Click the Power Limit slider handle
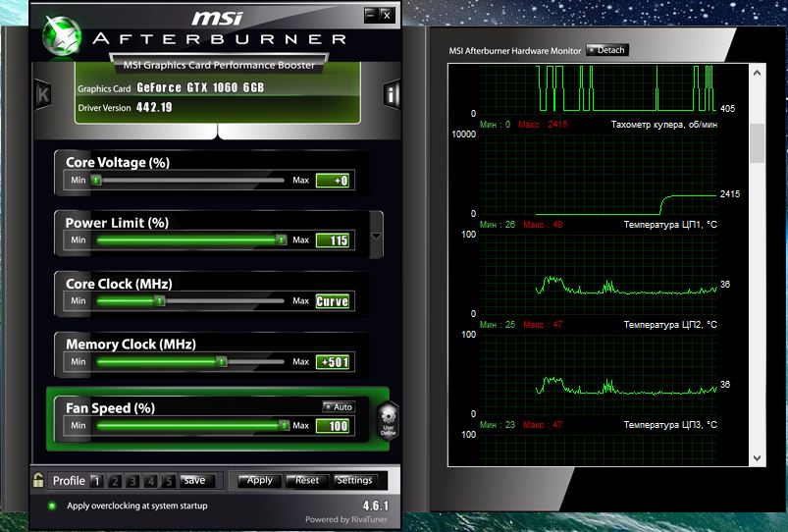 282,239
